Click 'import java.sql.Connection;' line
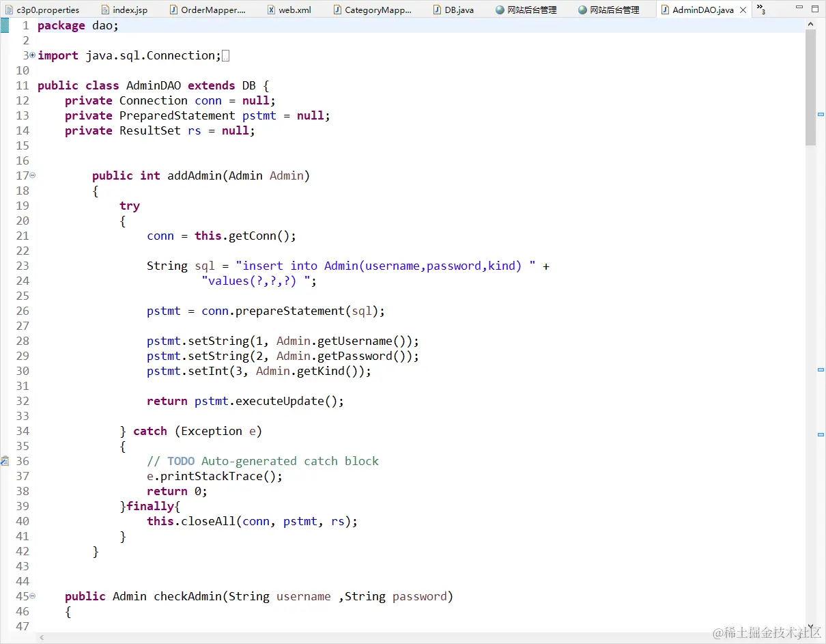 point(130,56)
